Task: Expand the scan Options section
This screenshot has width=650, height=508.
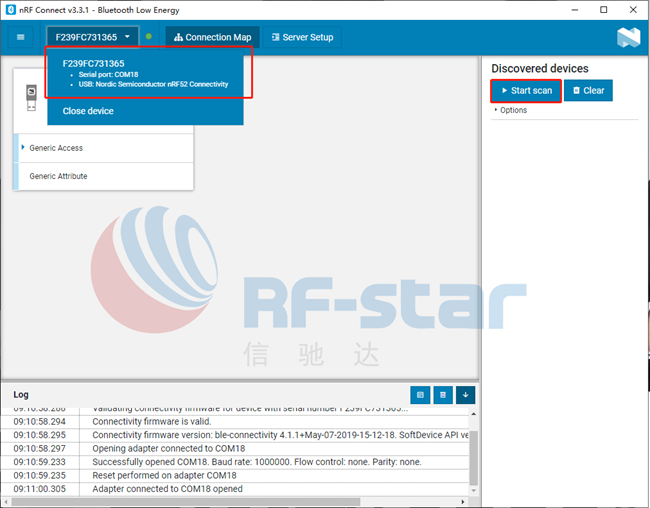Action: (x=510, y=110)
